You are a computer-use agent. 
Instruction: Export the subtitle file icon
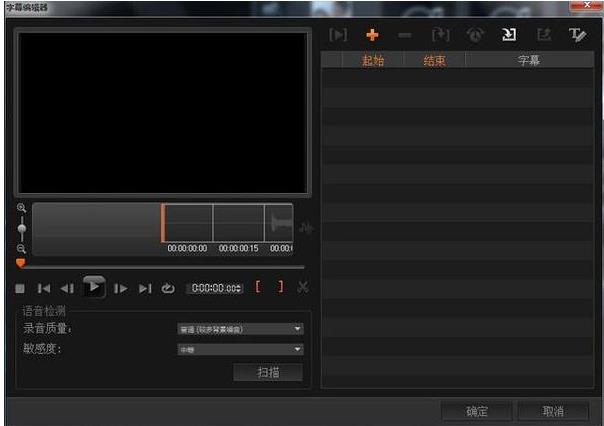click(544, 35)
